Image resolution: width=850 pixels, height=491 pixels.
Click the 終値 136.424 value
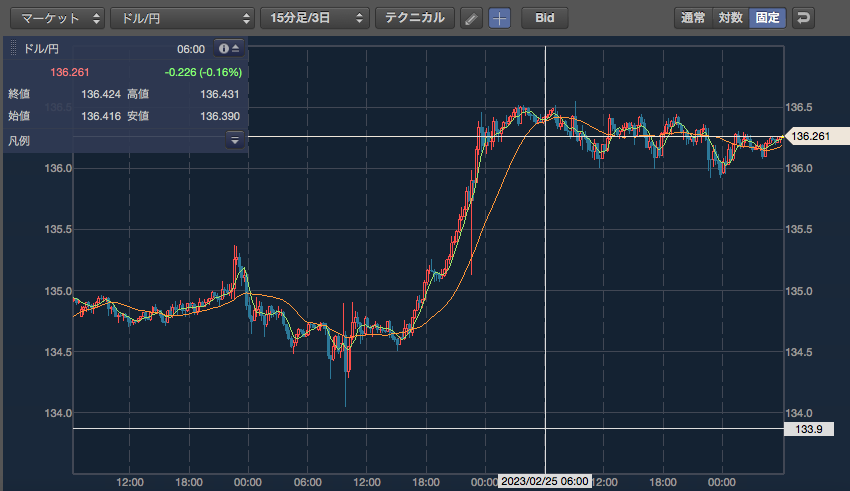[x=101, y=94]
